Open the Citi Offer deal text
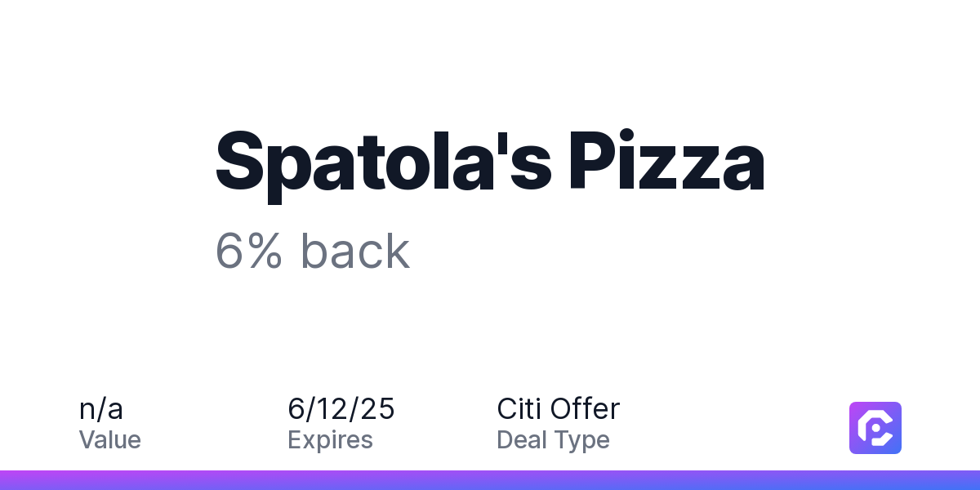Viewport: 980px width, 490px height. [x=559, y=409]
